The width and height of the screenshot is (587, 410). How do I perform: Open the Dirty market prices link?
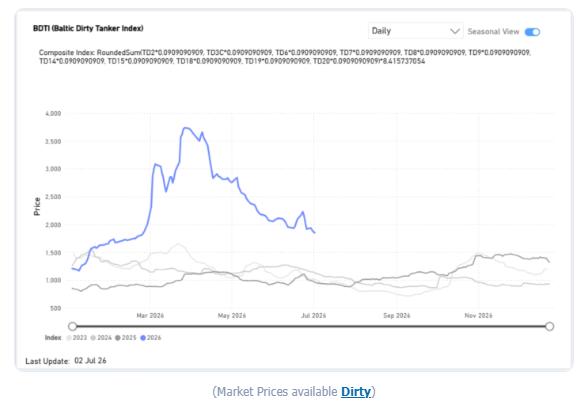click(x=356, y=392)
